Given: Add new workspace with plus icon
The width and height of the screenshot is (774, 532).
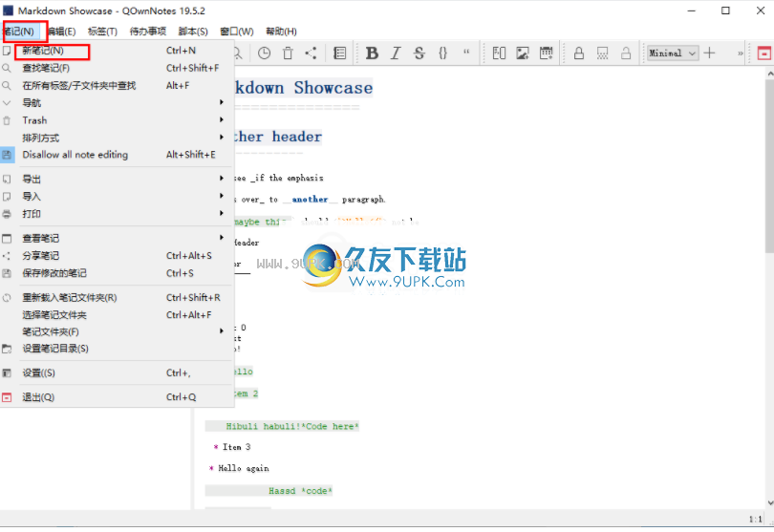Looking at the screenshot, I should click(x=709, y=53).
